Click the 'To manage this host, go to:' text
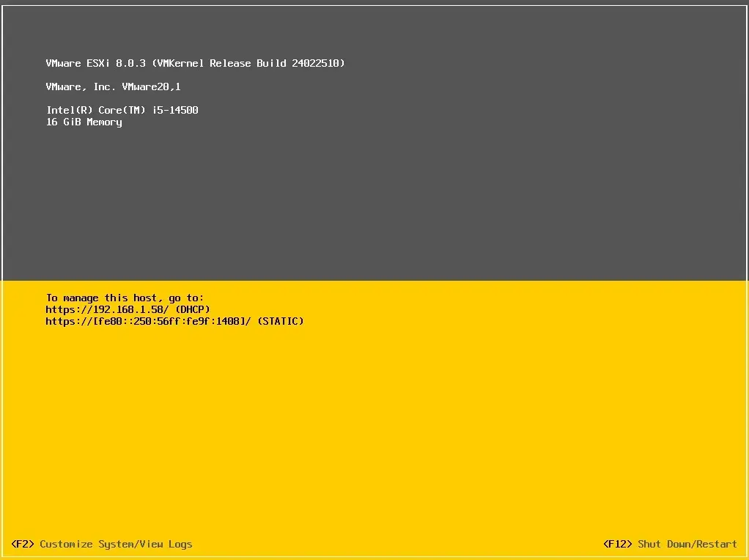Viewport: 749px width, 560px height. [x=125, y=298]
